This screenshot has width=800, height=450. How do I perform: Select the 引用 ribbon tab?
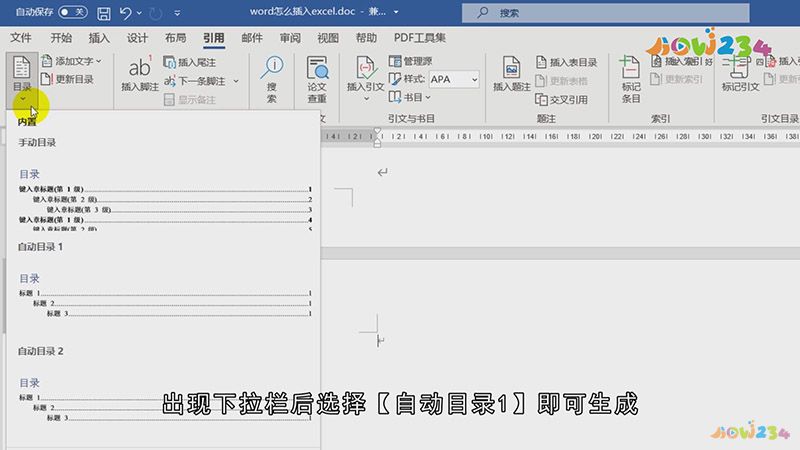[214, 38]
